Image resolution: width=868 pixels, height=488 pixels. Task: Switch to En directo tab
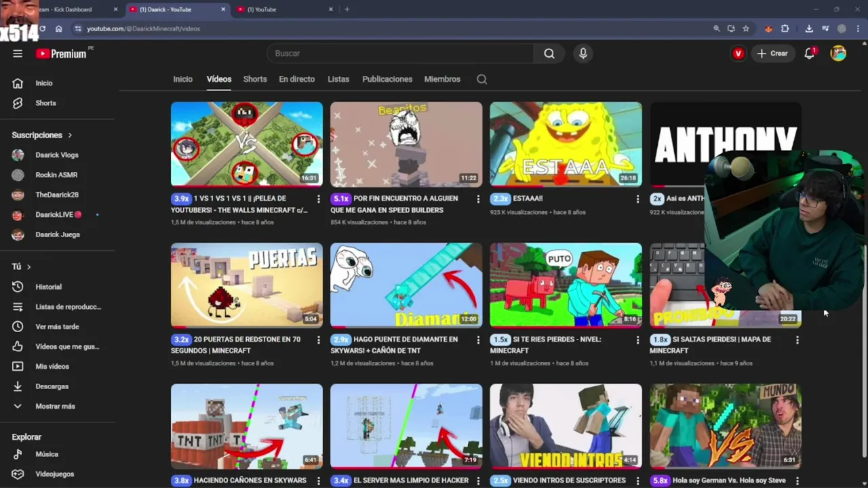(297, 79)
